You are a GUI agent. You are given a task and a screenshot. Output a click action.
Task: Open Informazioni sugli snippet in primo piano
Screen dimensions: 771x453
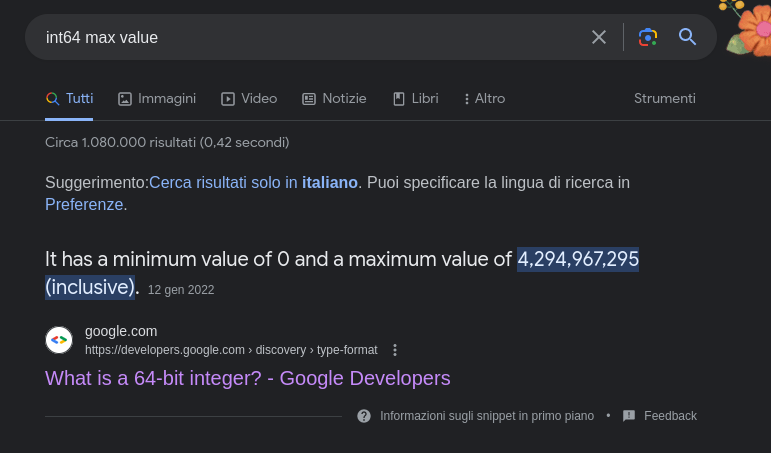pyautogui.click(x=487, y=416)
